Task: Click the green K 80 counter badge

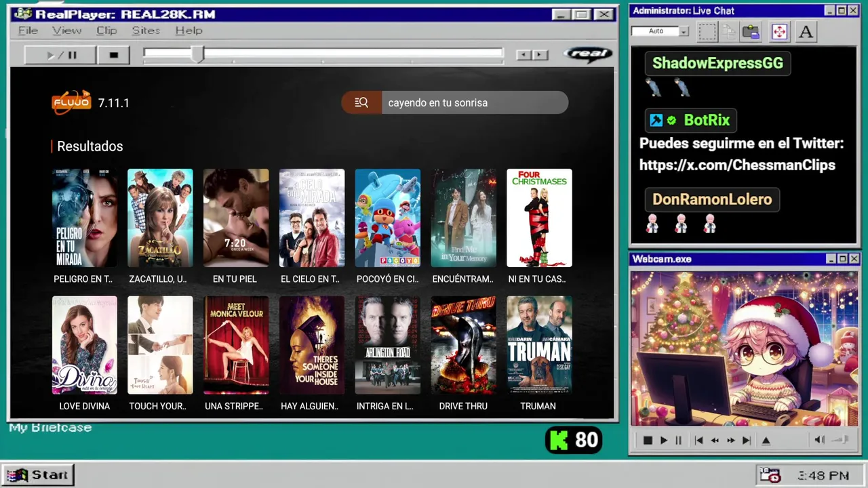Action: (x=574, y=440)
